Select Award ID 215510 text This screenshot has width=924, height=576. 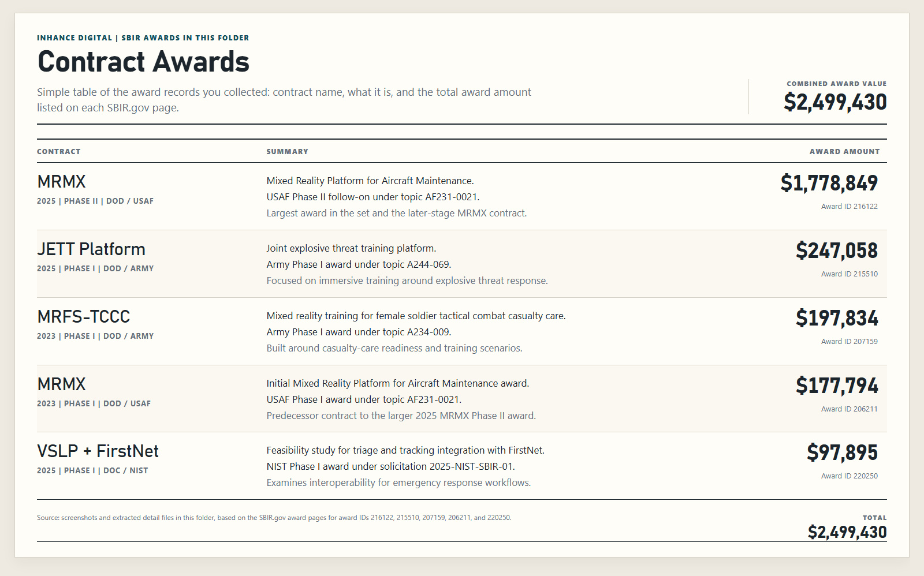coord(850,274)
